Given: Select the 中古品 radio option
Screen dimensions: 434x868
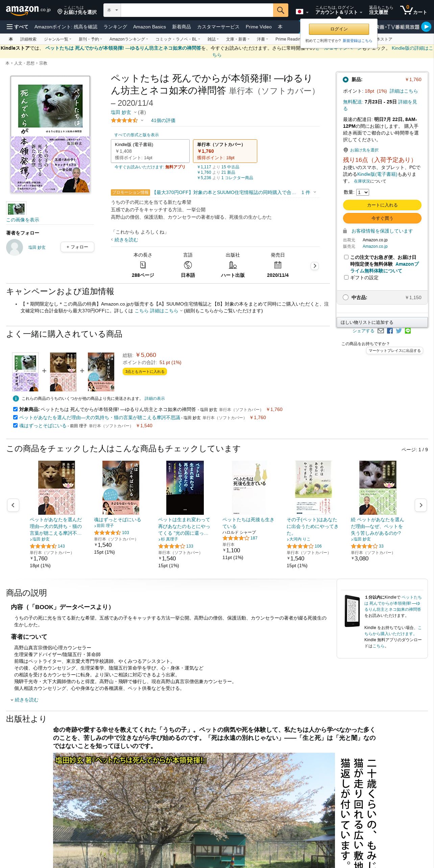Looking at the screenshot, I should [x=345, y=297].
